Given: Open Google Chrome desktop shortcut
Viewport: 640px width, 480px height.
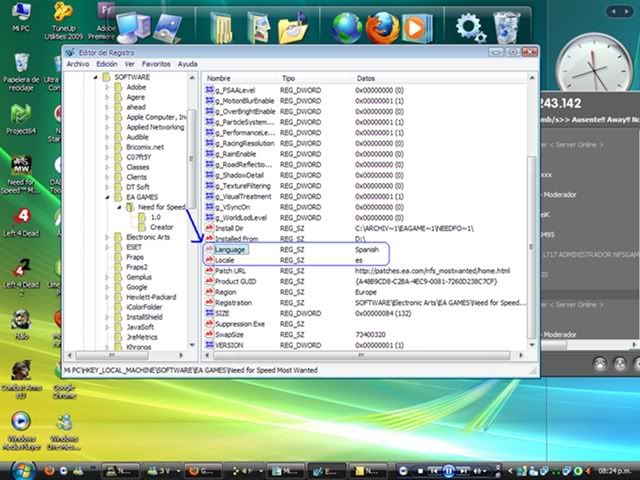Looking at the screenshot, I should click(64, 380).
